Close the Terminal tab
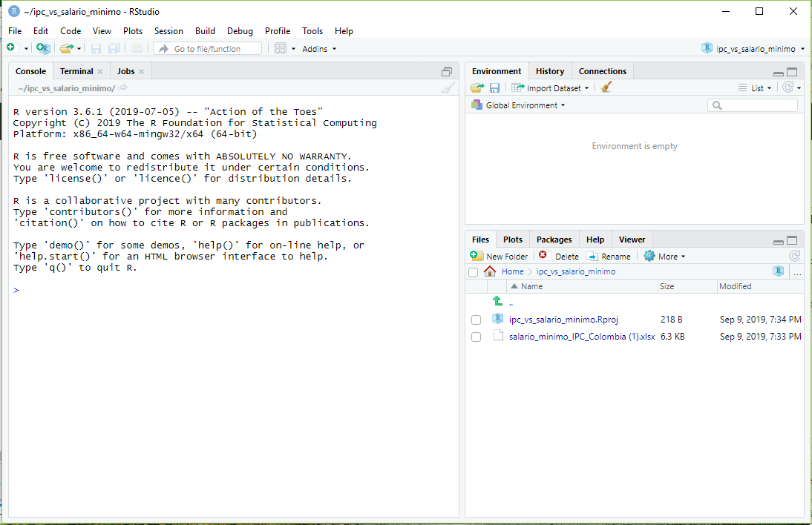812x525 pixels. pyautogui.click(x=100, y=71)
